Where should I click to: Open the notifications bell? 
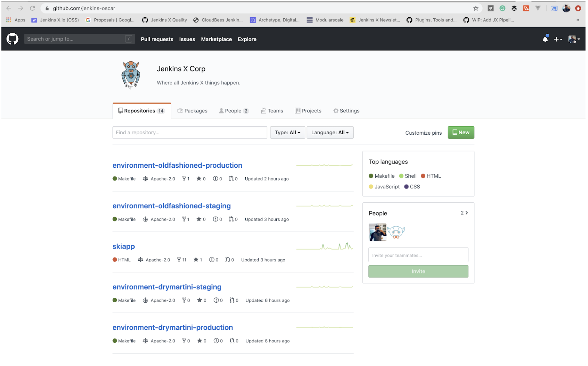tap(545, 39)
